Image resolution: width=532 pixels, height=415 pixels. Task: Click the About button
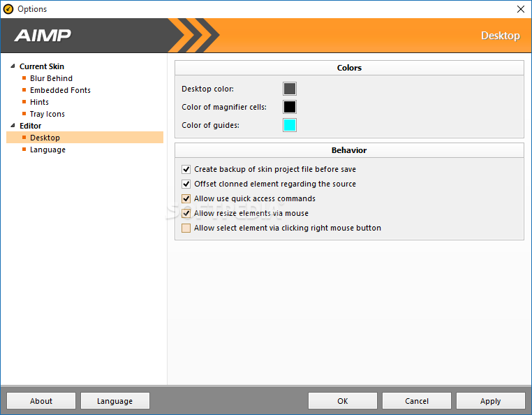pos(41,401)
